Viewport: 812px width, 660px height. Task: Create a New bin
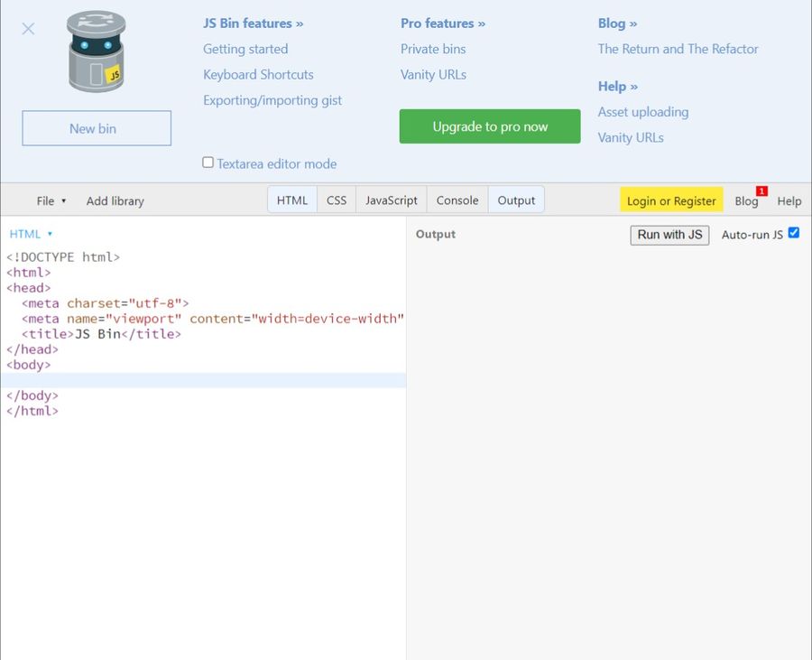(97, 128)
